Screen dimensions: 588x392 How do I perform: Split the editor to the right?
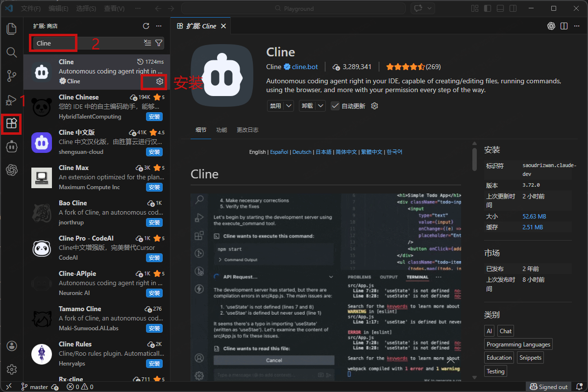[x=564, y=26]
